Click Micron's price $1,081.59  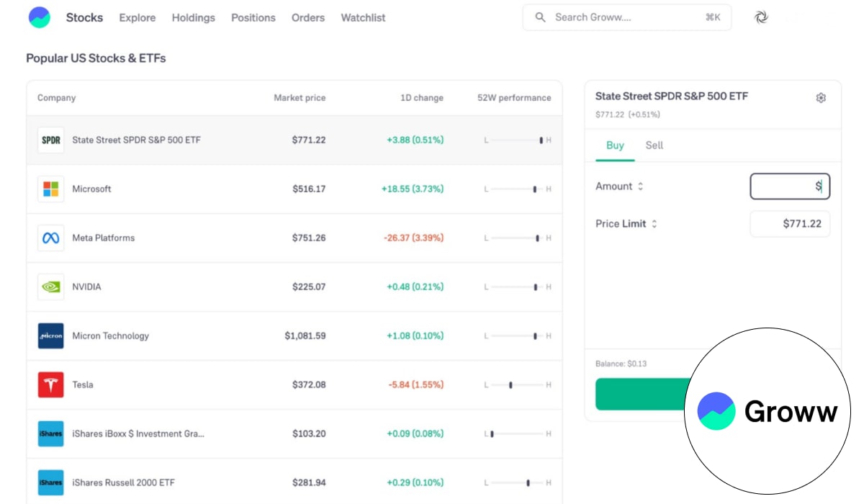pyautogui.click(x=305, y=336)
